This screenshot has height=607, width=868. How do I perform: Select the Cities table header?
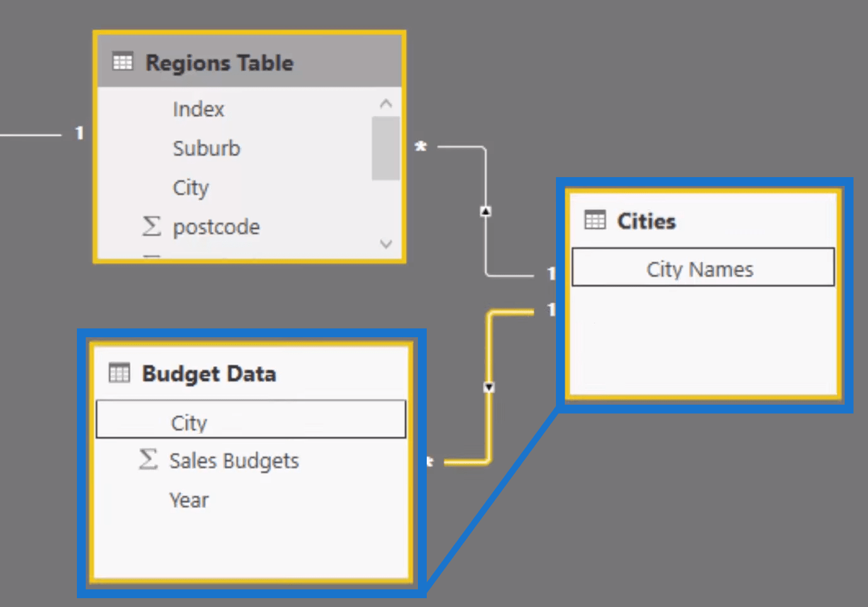pos(703,220)
